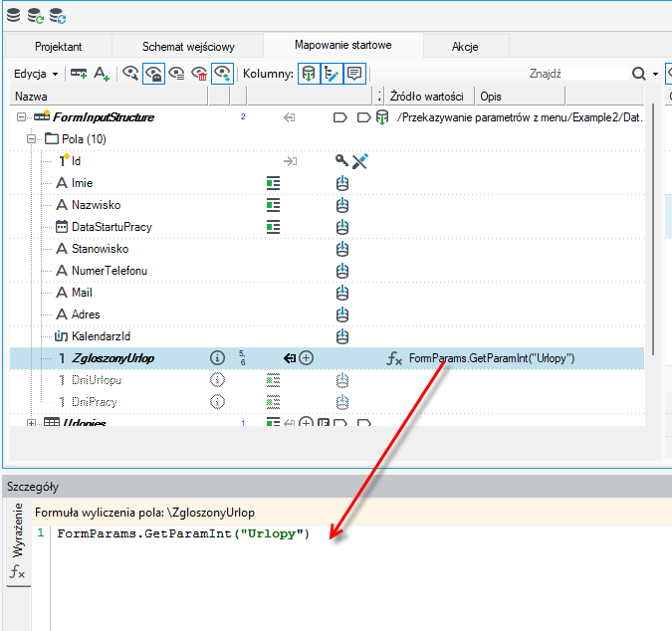Toggle the eye with blue arrow icon
Image resolution: width=672 pixels, height=631 pixels.
(222, 74)
